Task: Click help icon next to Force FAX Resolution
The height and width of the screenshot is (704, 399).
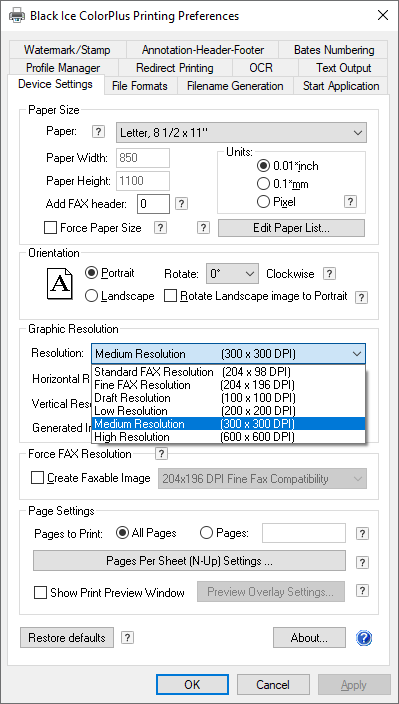Action: (x=161, y=454)
